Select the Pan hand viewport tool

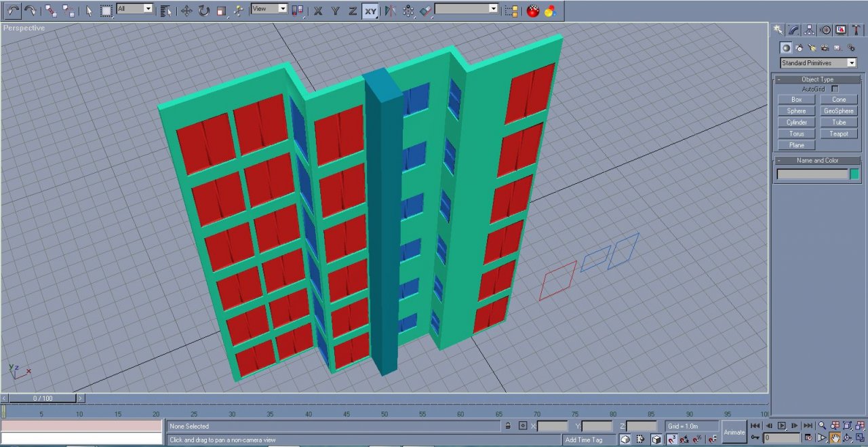pyautogui.click(x=835, y=438)
